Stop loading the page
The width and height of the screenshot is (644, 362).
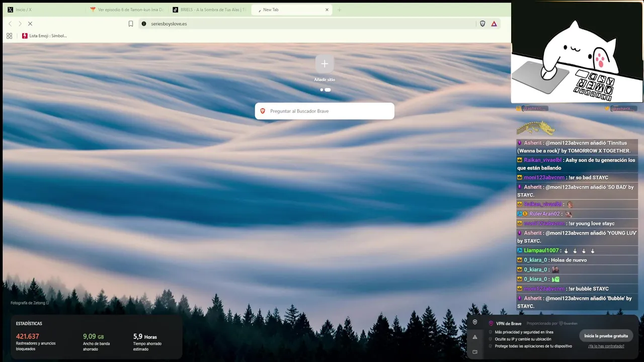click(x=30, y=24)
